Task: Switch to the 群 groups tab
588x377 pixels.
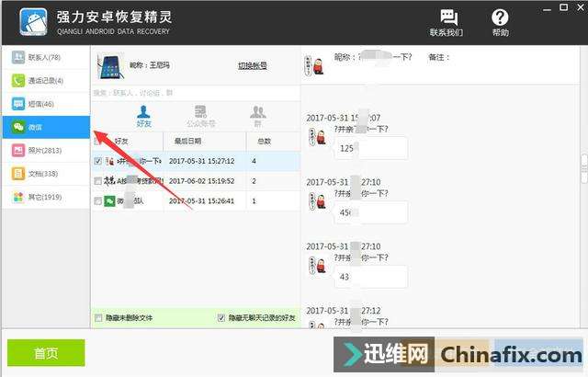Action: pyautogui.click(x=258, y=115)
